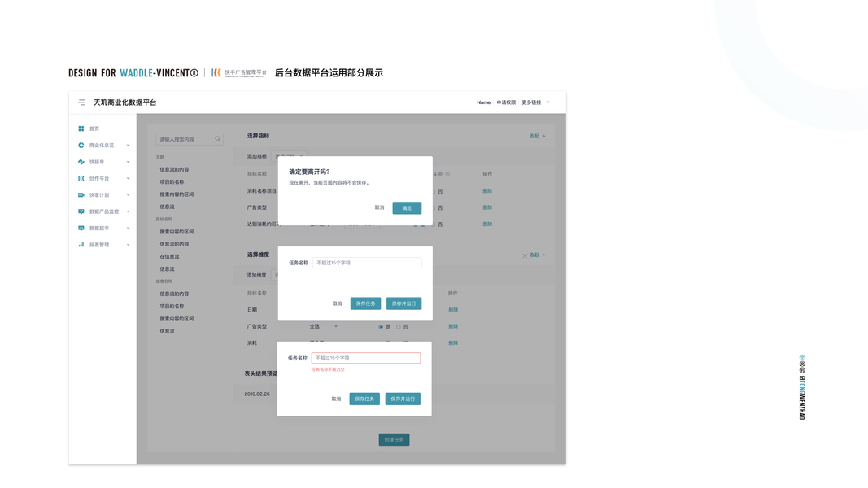The width and height of the screenshot is (868, 488).
Task: Select 信息流的内容 under the 主题 group
Action: tap(174, 169)
